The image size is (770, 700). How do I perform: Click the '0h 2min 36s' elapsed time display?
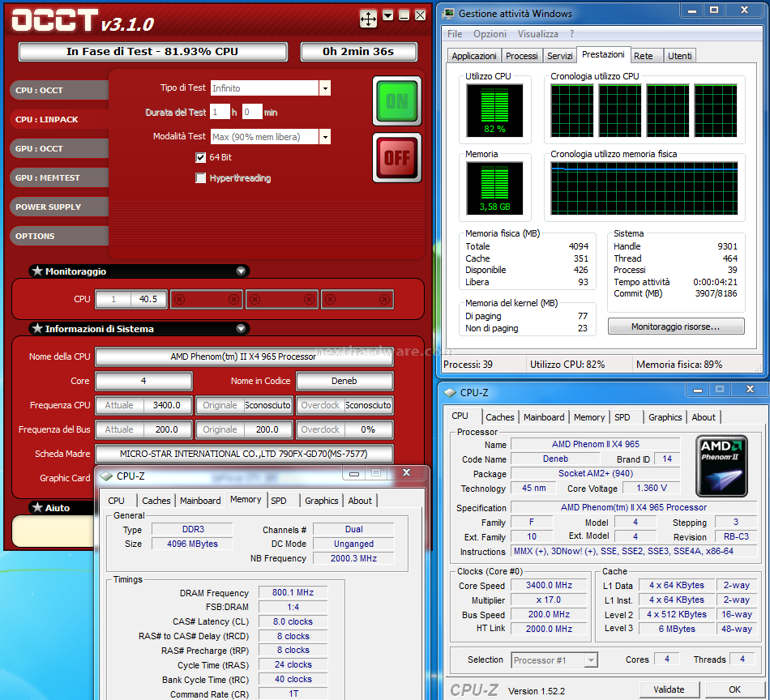pos(358,52)
